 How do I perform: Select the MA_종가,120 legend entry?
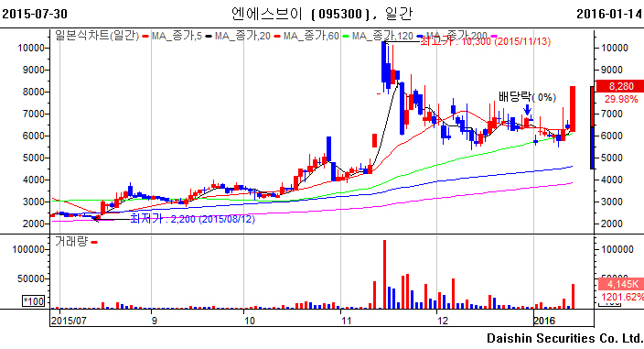382,36
